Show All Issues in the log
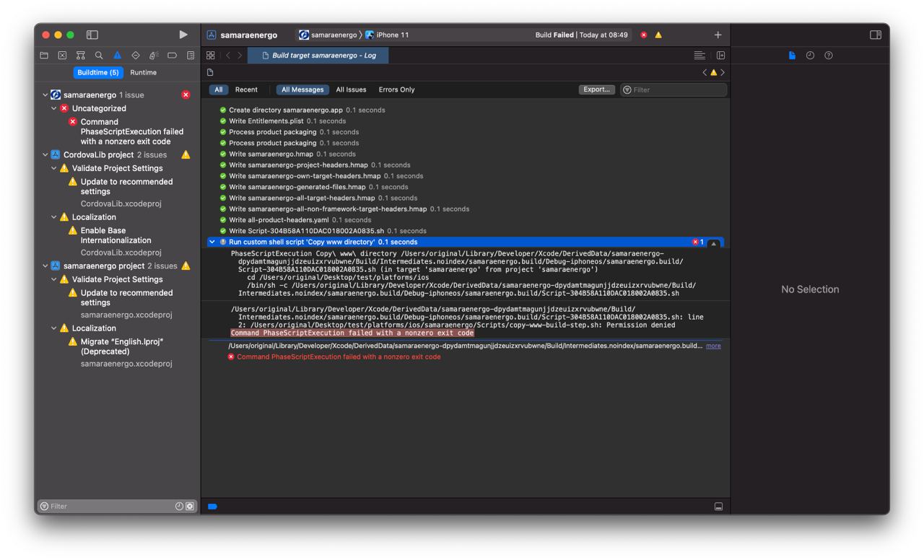 coord(351,89)
